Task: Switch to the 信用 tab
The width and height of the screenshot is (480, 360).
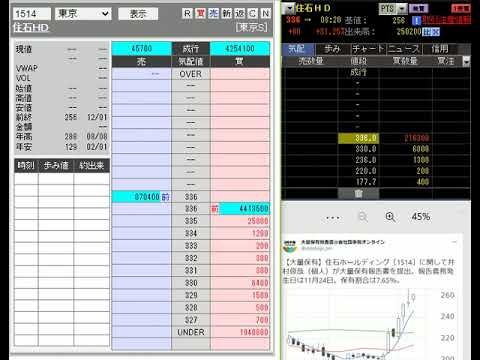Action: tap(440, 49)
